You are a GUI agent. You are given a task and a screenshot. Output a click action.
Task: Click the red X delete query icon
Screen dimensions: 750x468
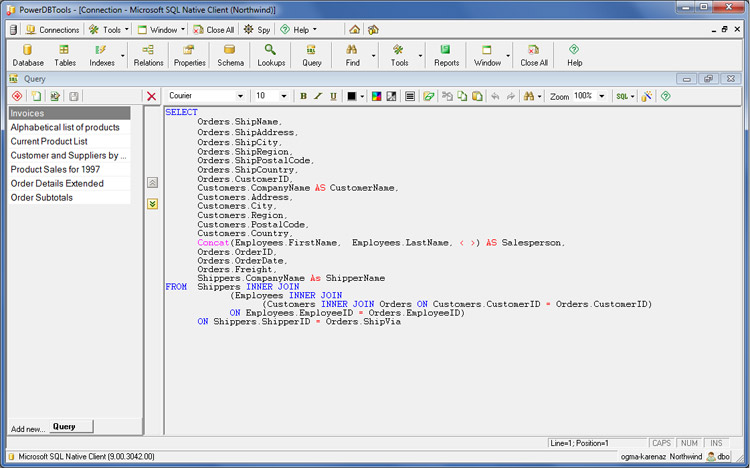pyautogui.click(x=152, y=96)
